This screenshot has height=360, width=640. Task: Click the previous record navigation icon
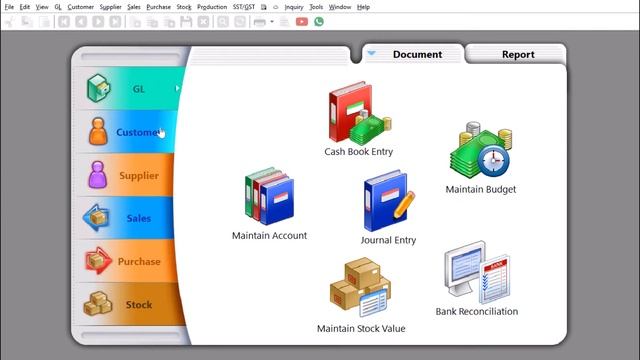[x=81, y=22]
